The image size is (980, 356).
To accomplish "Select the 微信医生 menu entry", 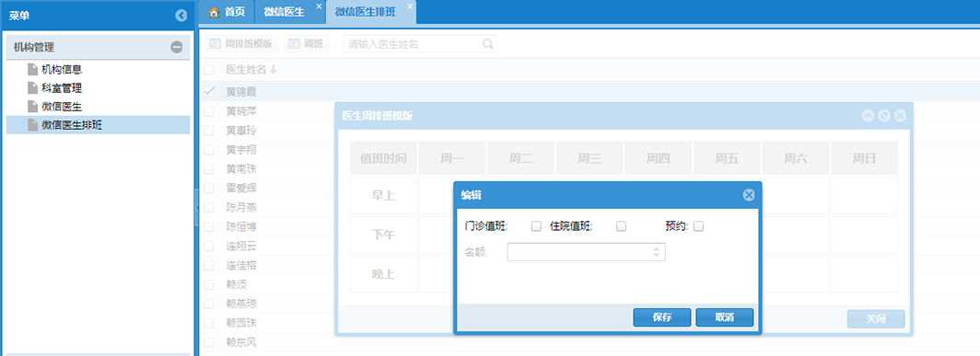I will [x=61, y=107].
